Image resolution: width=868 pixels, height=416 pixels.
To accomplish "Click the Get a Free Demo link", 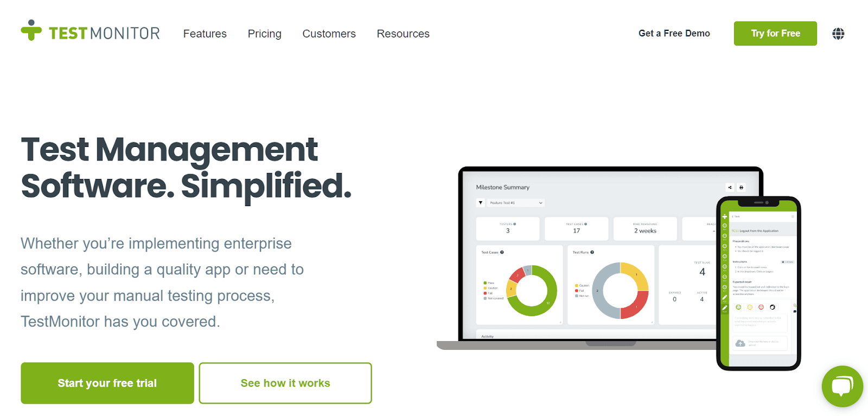I will [674, 33].
